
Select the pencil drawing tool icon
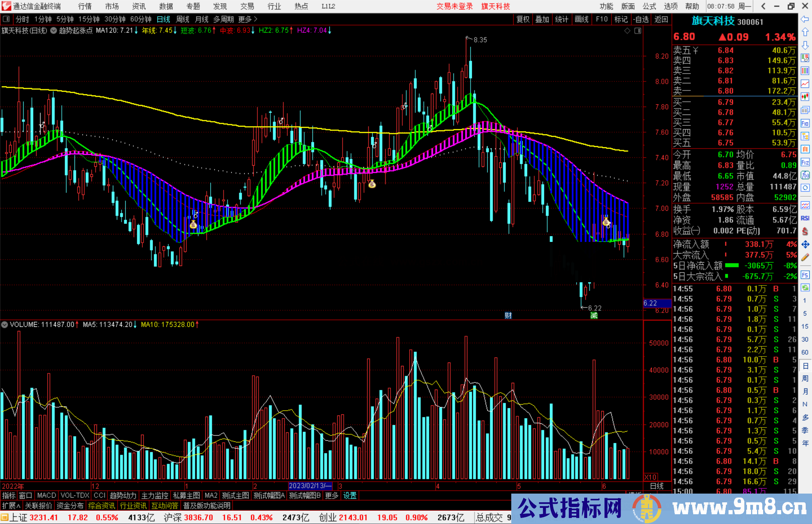pos(805,258)
